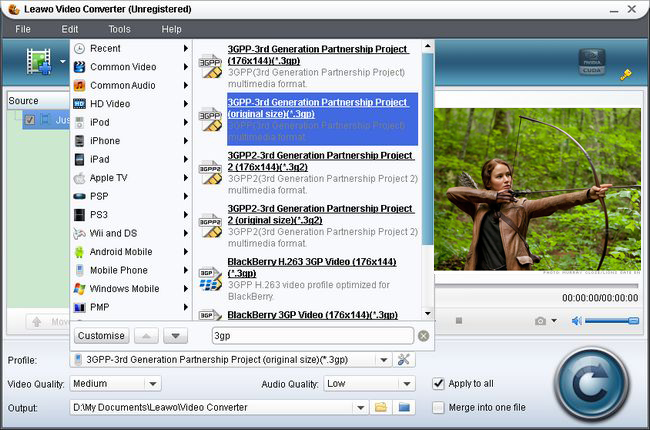This screenshot has height=430, width=650.
Task: Open the Help menu
Action: coord(171,29)
